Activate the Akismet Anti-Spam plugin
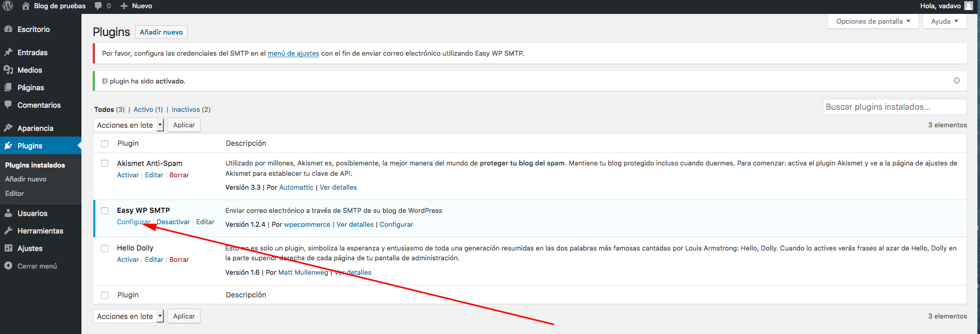 (x=128, y=175)
